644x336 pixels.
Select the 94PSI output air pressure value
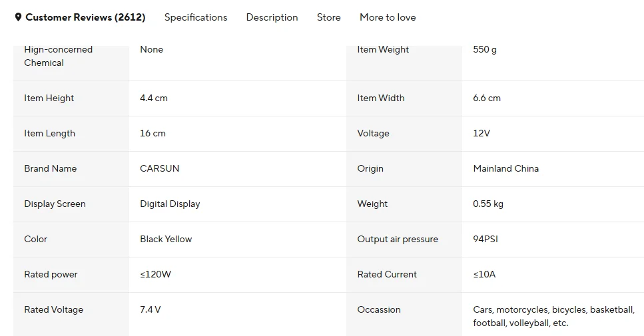tap(485, 239)
